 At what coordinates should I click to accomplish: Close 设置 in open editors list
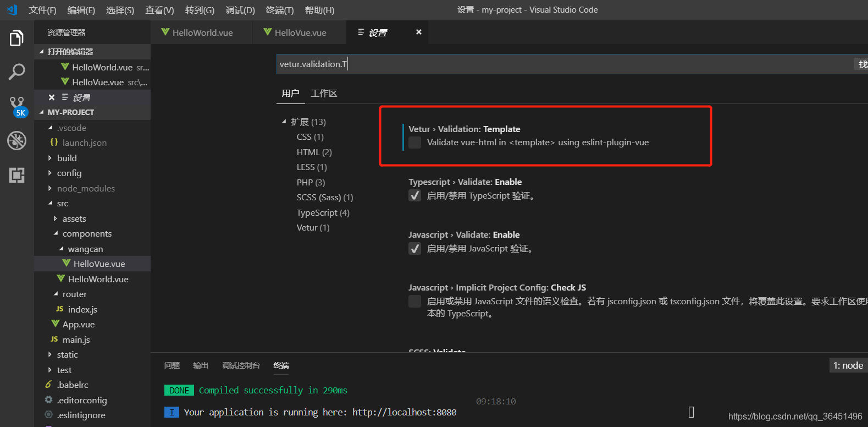click(52, 97)
